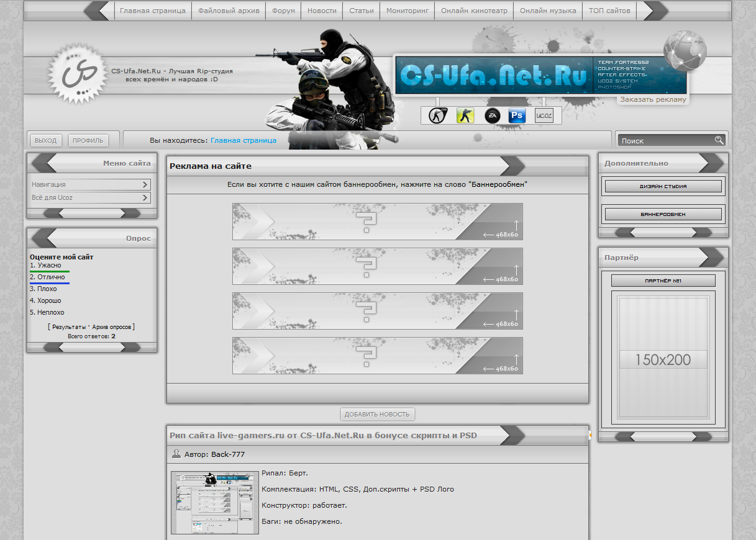
Task: Click the green poll bar under Ужасно
Action: tap(50, 271)
